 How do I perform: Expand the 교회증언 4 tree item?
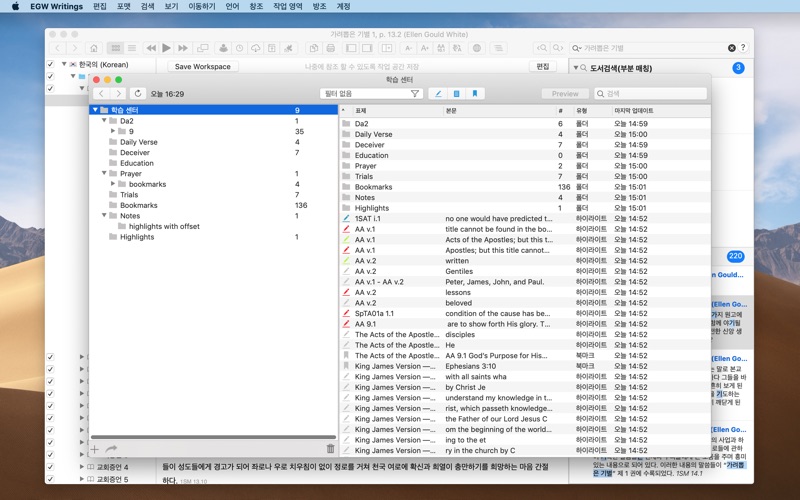click(82, 467)
